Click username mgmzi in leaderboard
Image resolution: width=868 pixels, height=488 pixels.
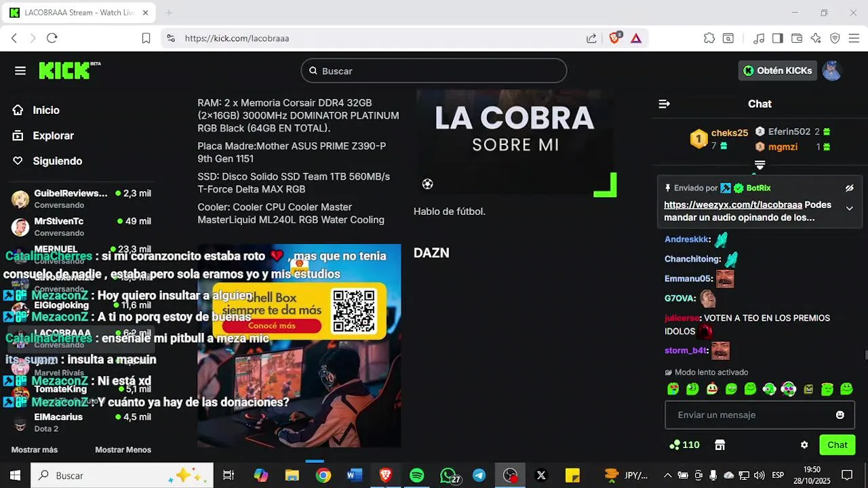point(783,146)
